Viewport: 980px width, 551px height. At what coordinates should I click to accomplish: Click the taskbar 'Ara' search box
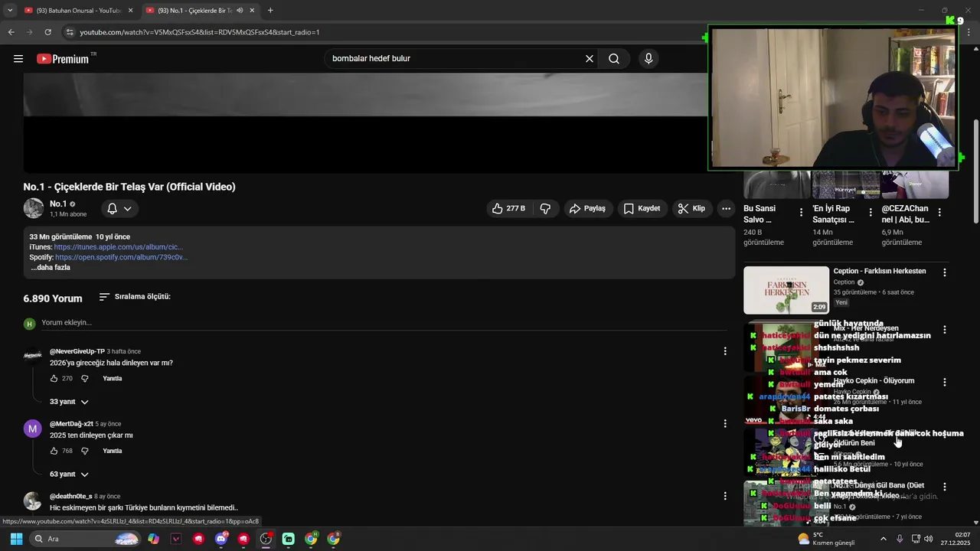[x=86, y=539]
